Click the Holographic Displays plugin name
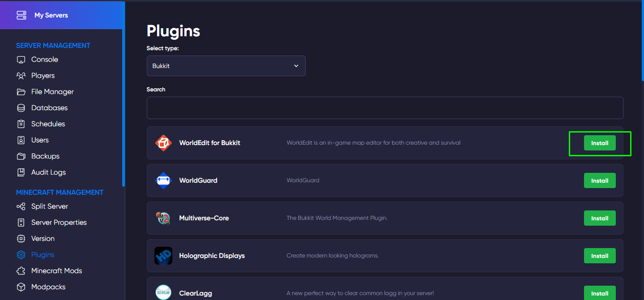This screenshot has height=300, width=644. tap(212, 256)
